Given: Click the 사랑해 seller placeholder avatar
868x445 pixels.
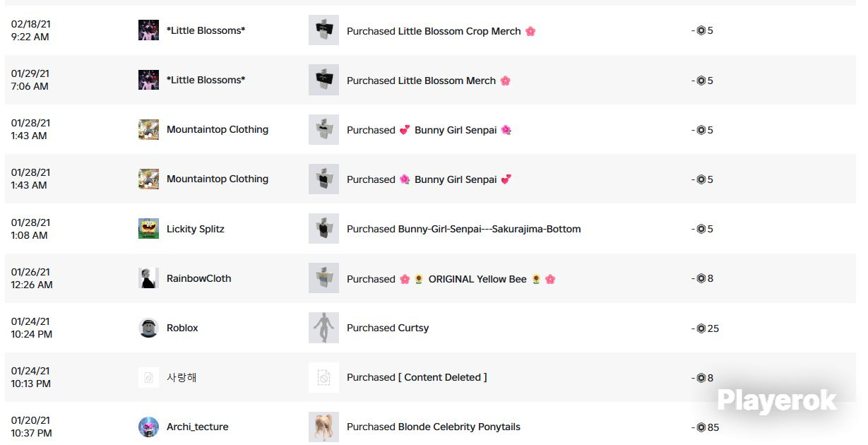Looking at the screenshot, I should click(148, 377).
